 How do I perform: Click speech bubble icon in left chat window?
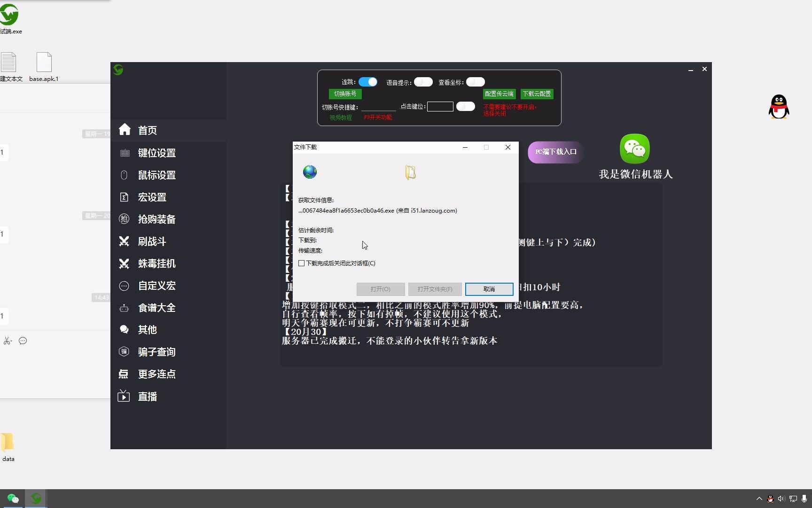pos(23,341)
